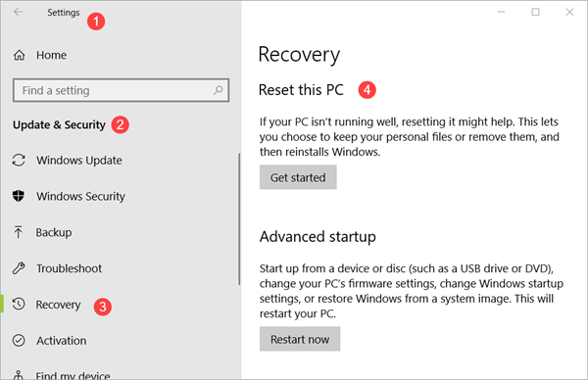
Task: Open Windows Security settings
Action: [x=80, y=196]
